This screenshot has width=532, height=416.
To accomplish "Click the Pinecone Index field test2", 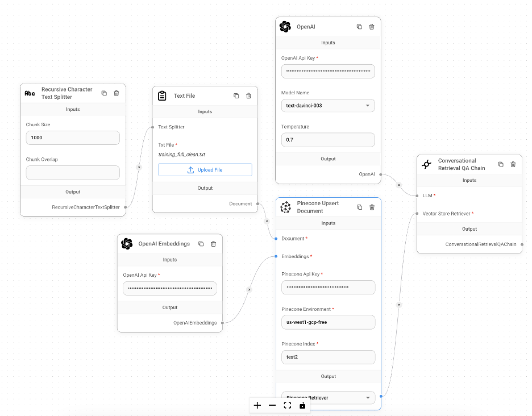I will tap(329, 357).
